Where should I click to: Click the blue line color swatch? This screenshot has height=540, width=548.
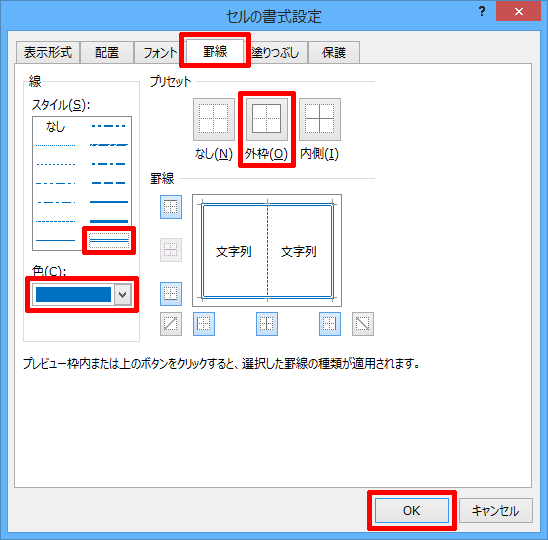pyautogui.click(x=73, y=294)
